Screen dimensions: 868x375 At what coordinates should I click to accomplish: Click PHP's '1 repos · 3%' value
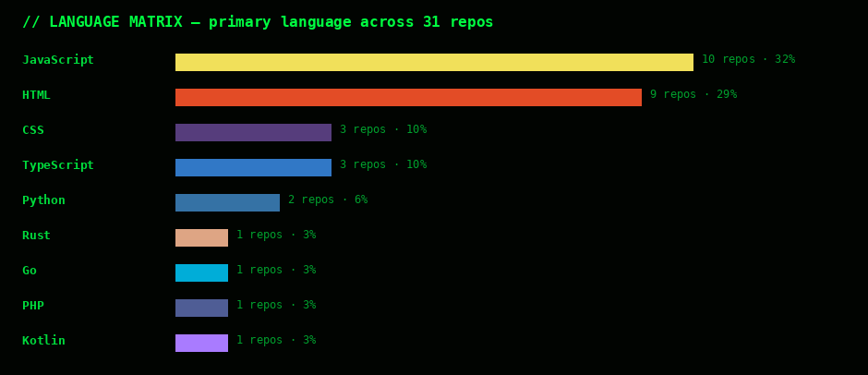tap(276, 305)
